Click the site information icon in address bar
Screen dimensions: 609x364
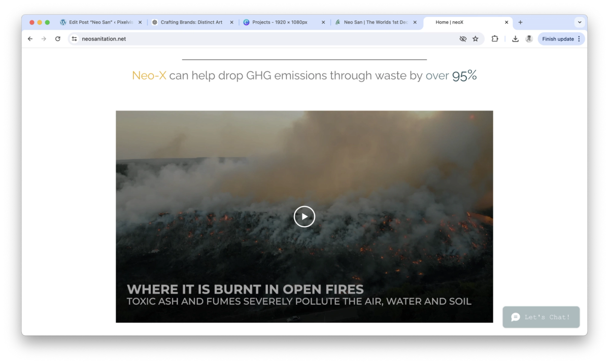tap(74, 39)
